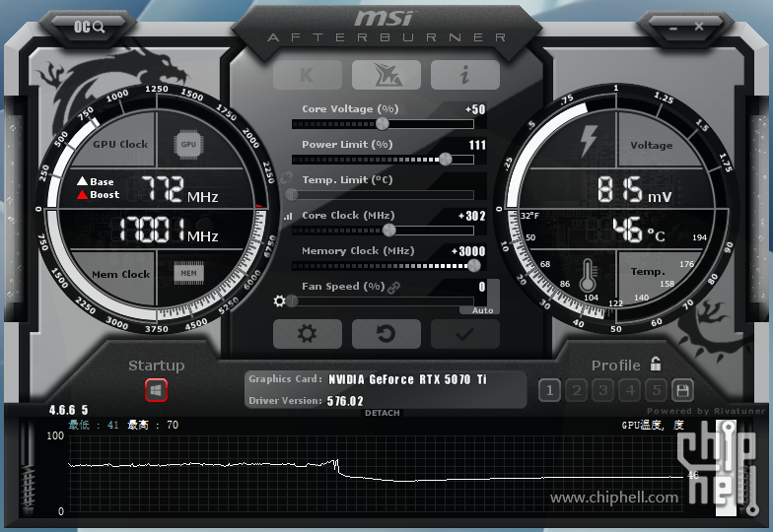
Task: Click the Temp. Limit slider handle
Action: coord(292,195)
